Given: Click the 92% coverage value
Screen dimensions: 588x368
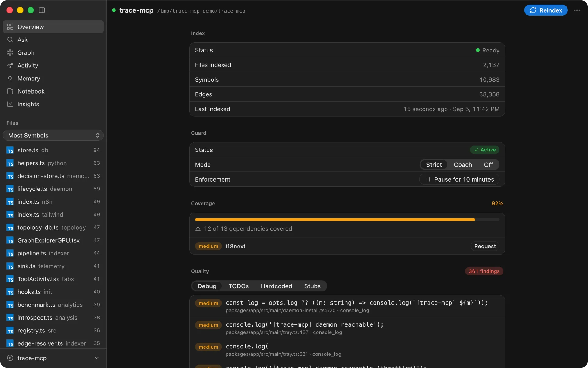Looking at the screenshot, I should tap(497, 203).
